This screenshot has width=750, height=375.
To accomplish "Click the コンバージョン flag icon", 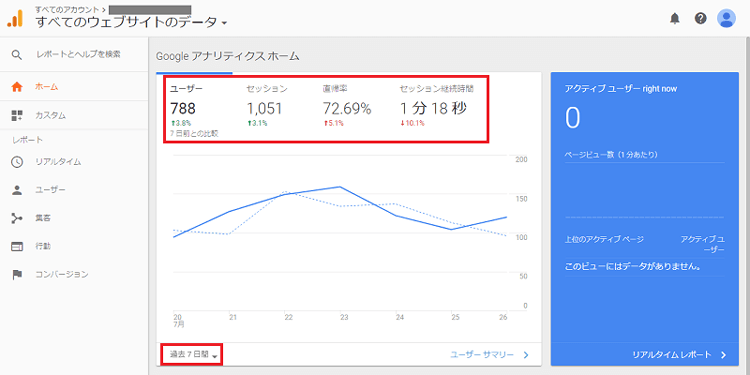I will (17, 275).
